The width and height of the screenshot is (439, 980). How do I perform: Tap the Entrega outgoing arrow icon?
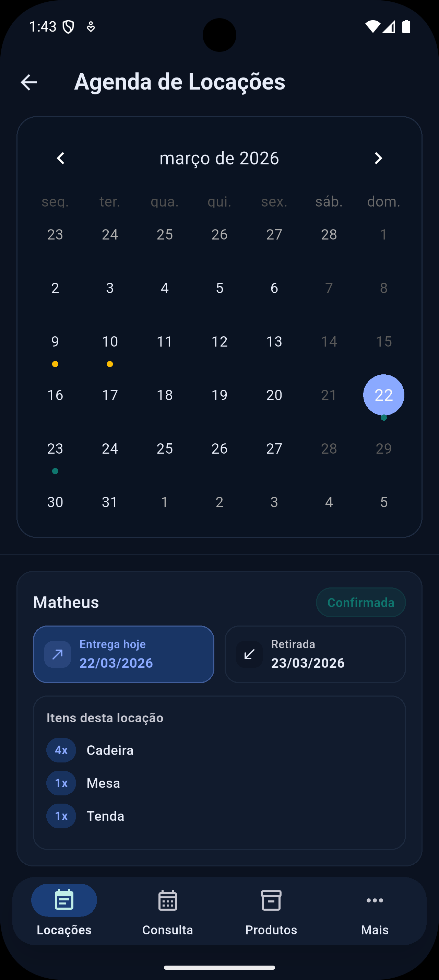pos(58,654)
